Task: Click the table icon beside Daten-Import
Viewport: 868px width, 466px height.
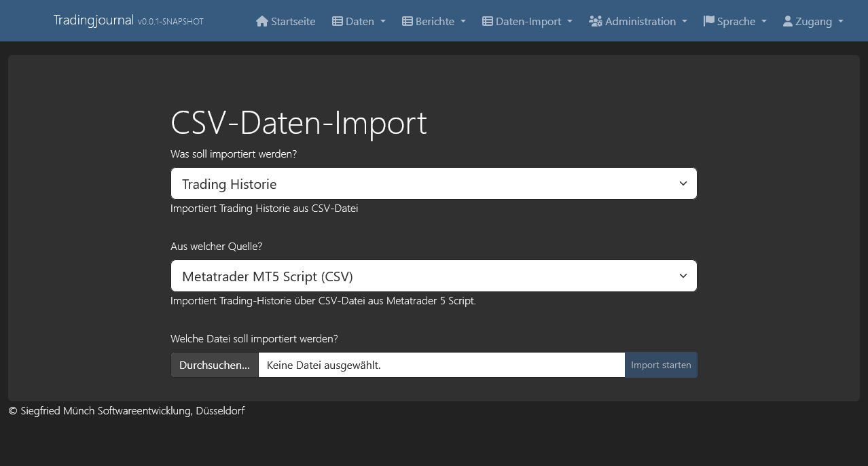Action: [x=488, y=21]
